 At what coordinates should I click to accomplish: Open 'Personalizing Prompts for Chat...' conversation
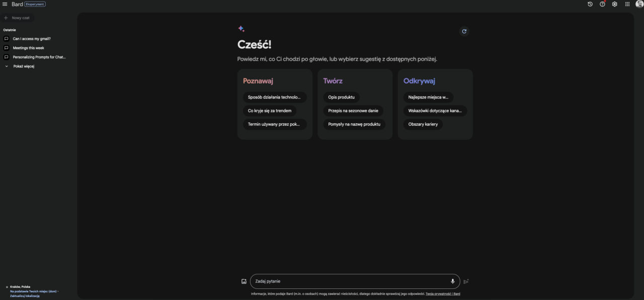(x=39, y=57)
